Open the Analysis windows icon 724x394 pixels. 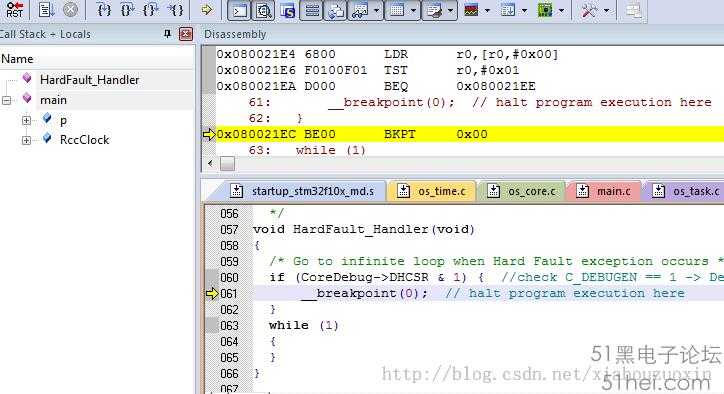[471, 10]
